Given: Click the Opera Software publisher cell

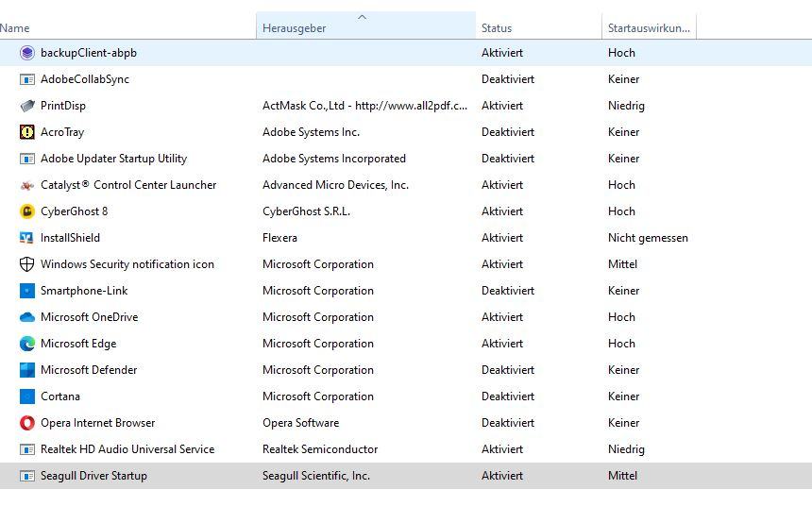Looking at the screenshot, I should [300, 423].
